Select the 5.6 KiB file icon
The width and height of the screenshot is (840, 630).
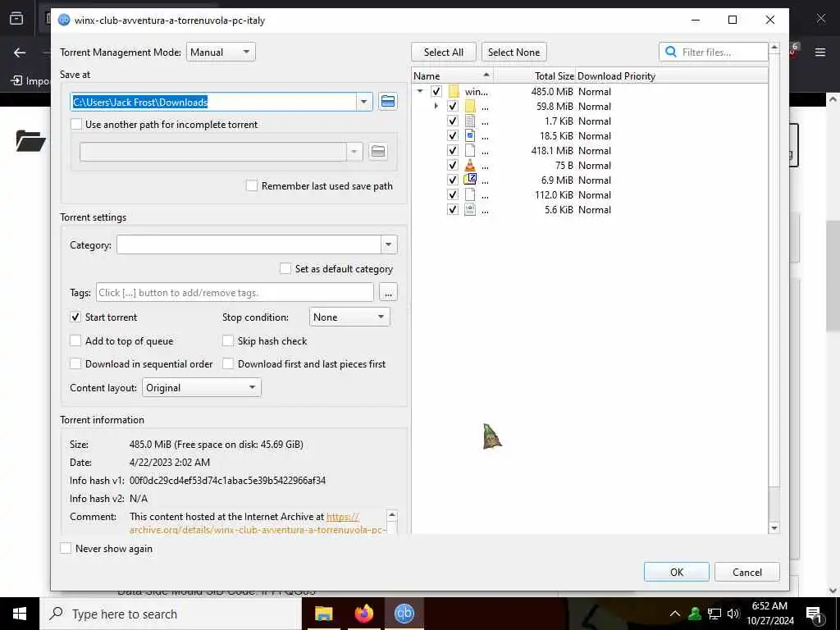click(x=470, y=209)
